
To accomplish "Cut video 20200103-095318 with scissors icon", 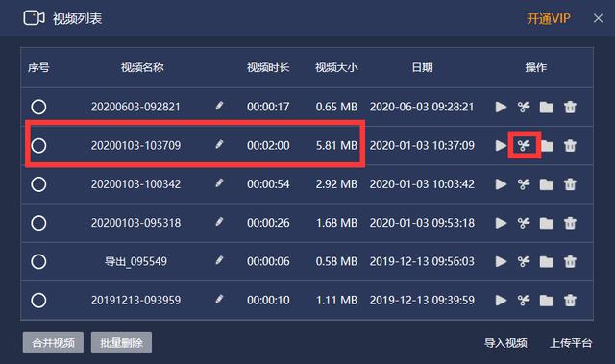I will [x=524, y=223].
